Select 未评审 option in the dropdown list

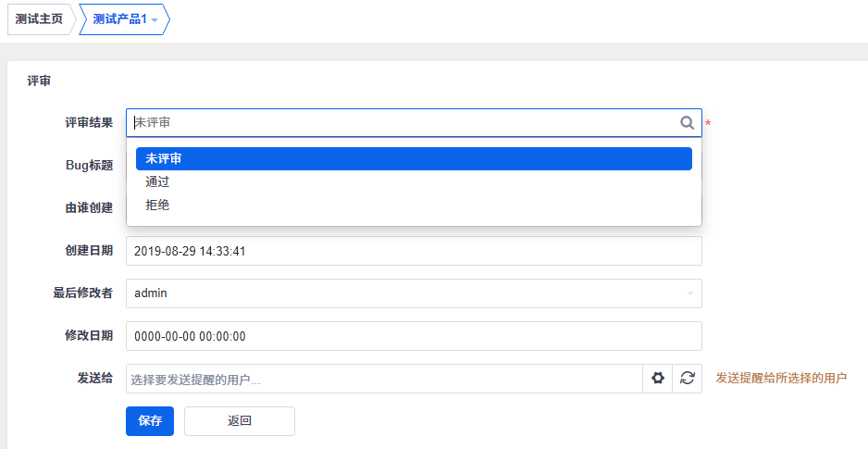tap(414, 158)
